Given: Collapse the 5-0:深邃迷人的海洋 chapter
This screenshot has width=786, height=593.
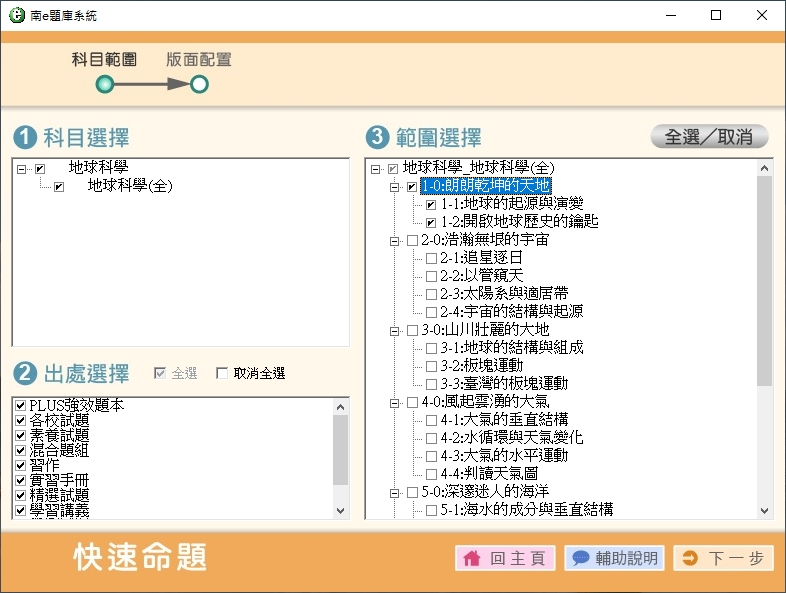Looking at the screenshot, I should coord(395,493).
